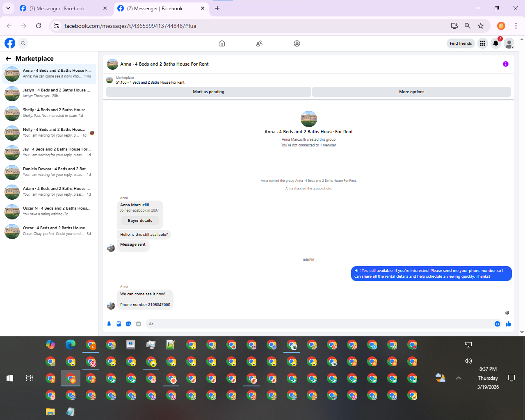Click the browser back arrow
The image size is (525, 420).
coord(9,26)
